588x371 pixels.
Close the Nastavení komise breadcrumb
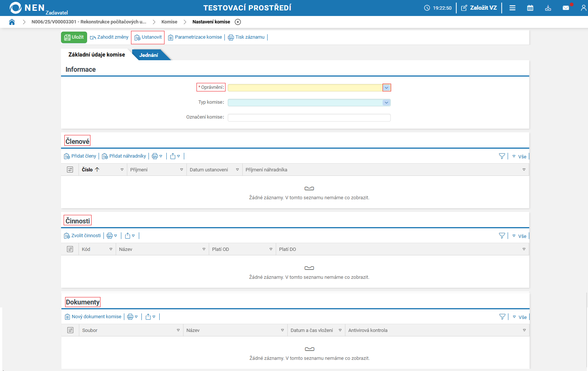click(238, 22)
